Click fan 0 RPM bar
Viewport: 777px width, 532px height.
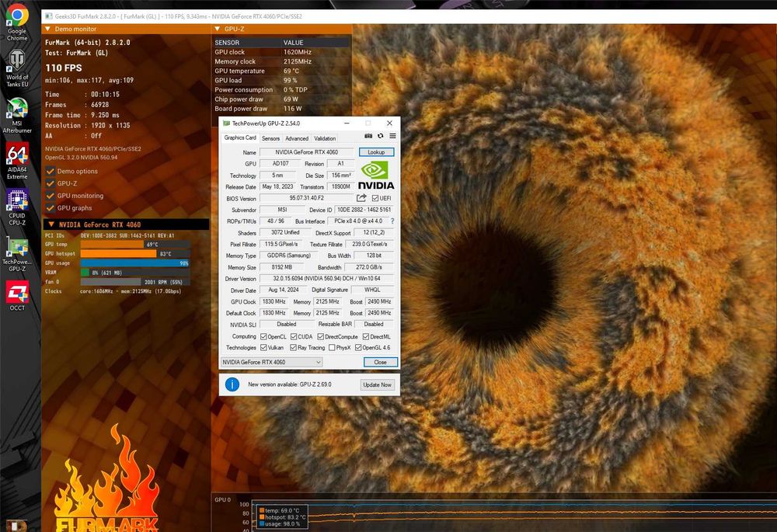coord(134,282)
